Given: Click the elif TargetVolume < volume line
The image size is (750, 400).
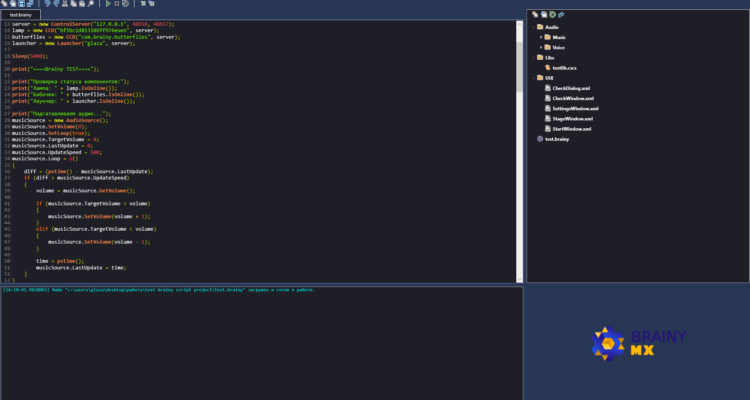Looking at the screenshot, I should click(96, 229).
